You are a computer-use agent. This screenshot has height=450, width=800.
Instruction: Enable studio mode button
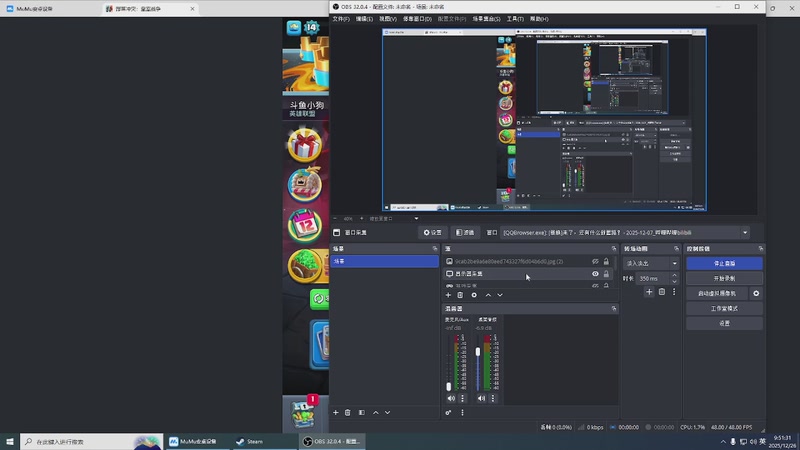724,309
